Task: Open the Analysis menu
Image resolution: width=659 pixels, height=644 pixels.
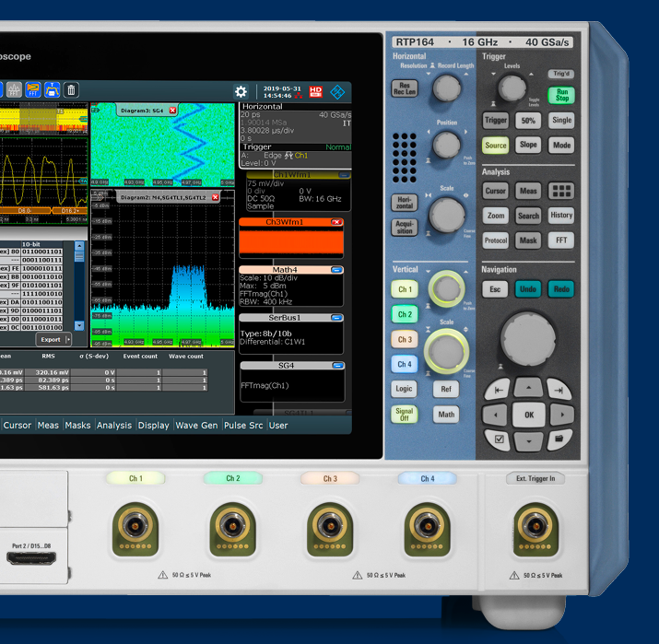Action: tap(114, 425)
